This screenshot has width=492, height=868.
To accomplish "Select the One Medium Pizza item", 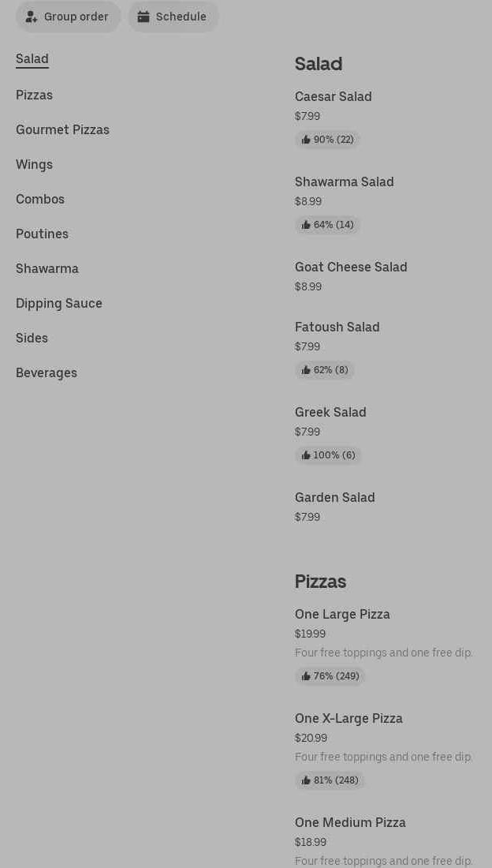I will [x=350, y=822].
